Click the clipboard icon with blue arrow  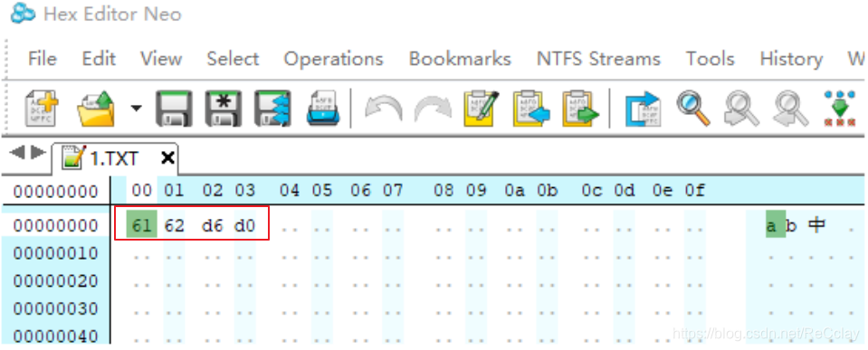click(x=531, y=109)
